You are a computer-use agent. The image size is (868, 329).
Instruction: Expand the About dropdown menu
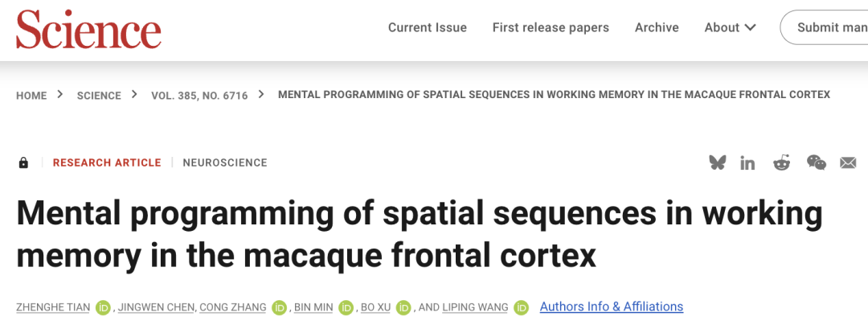pos(730,27)
